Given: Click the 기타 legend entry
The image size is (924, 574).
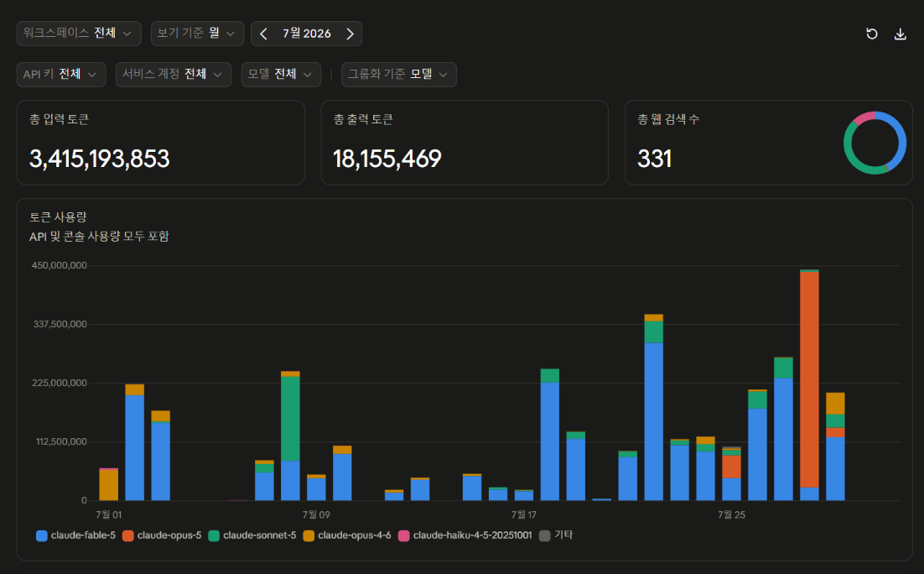Looking at the screenshot, I should 556,535.
